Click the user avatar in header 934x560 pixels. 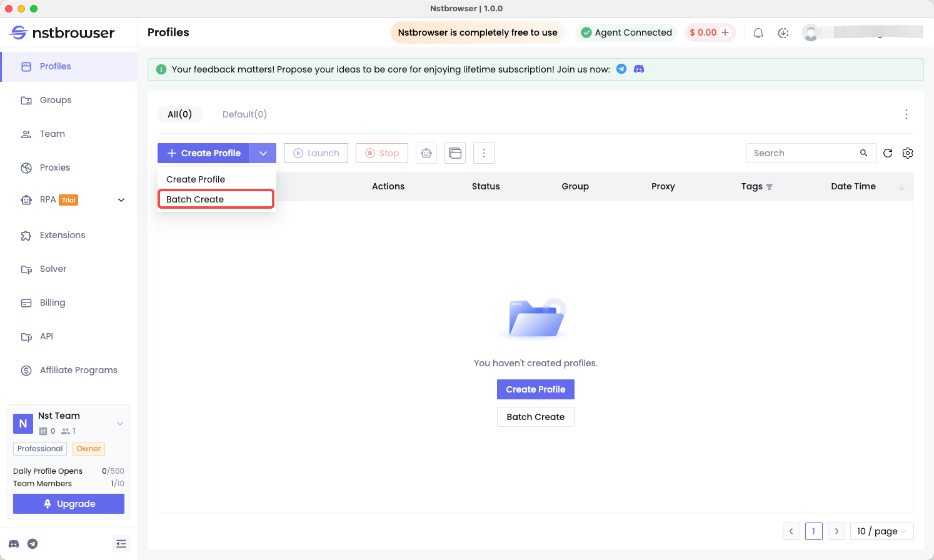[x=811, y=32]
